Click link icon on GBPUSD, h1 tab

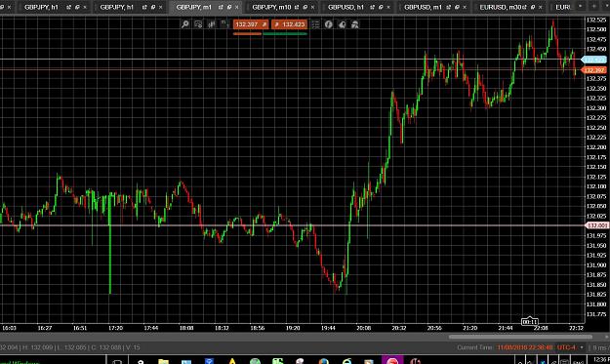coord(381,7)
